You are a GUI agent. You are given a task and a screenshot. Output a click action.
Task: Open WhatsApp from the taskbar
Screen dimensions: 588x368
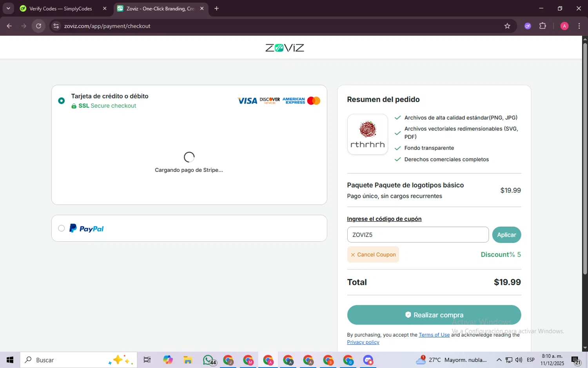point(209,360)
